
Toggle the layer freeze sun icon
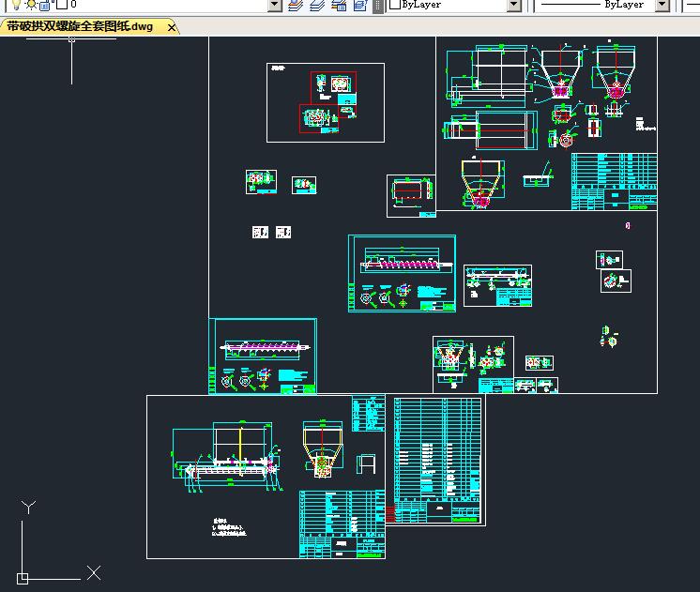(31, 5)
